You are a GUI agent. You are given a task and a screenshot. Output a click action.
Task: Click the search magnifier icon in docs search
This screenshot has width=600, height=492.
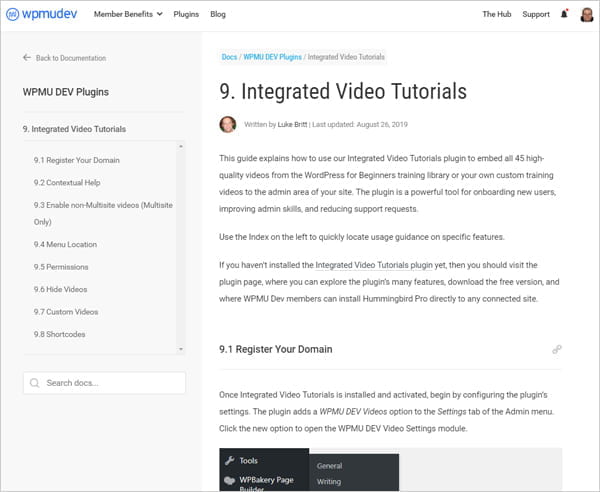[x=34, y=383]
